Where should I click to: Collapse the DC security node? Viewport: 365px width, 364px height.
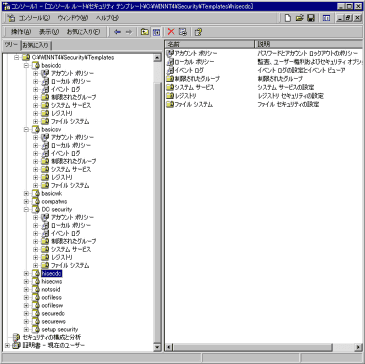tap(26, 209)
